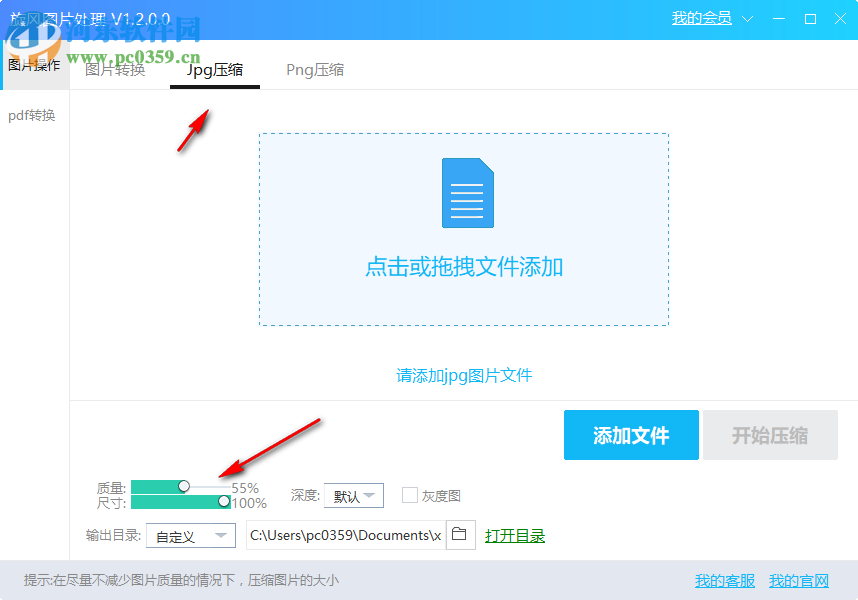
Task: Adjust the 质量 quality slider handle
Action: 183,486
